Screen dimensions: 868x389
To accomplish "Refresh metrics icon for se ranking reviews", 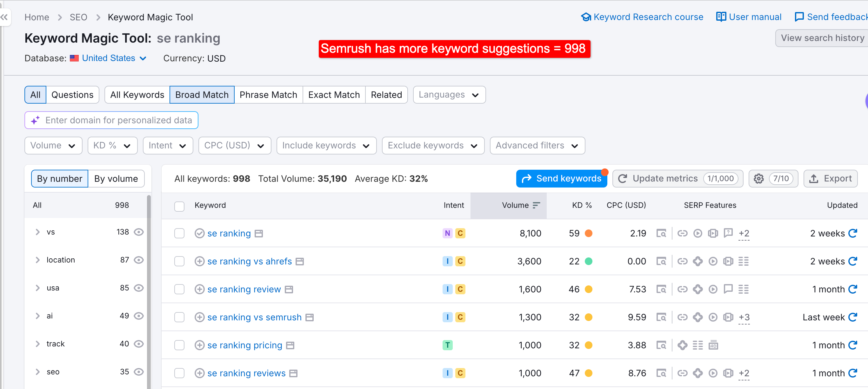I will coord(852,373).
